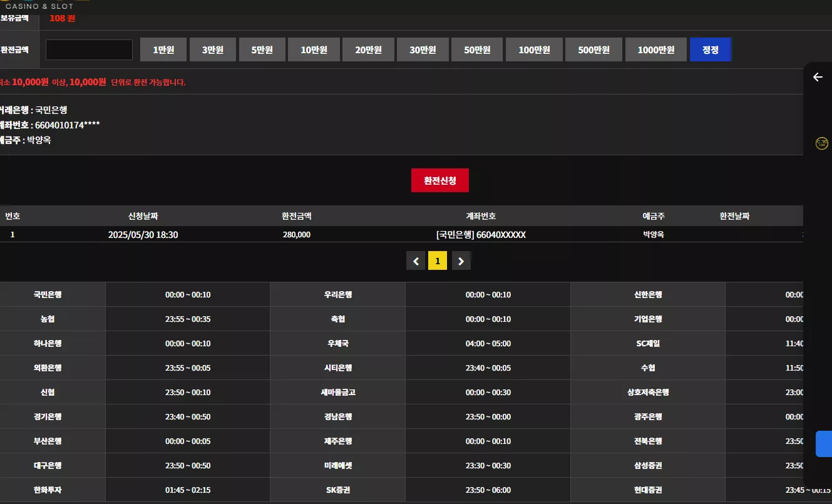Choose the 10만원 amount button

tap(314, 50)
